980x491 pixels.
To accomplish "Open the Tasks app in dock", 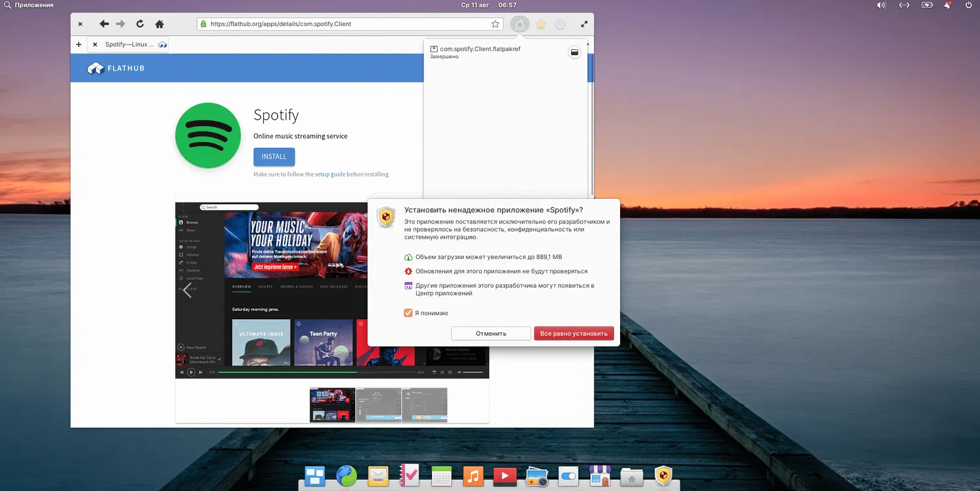I will (x=410, y=476).
